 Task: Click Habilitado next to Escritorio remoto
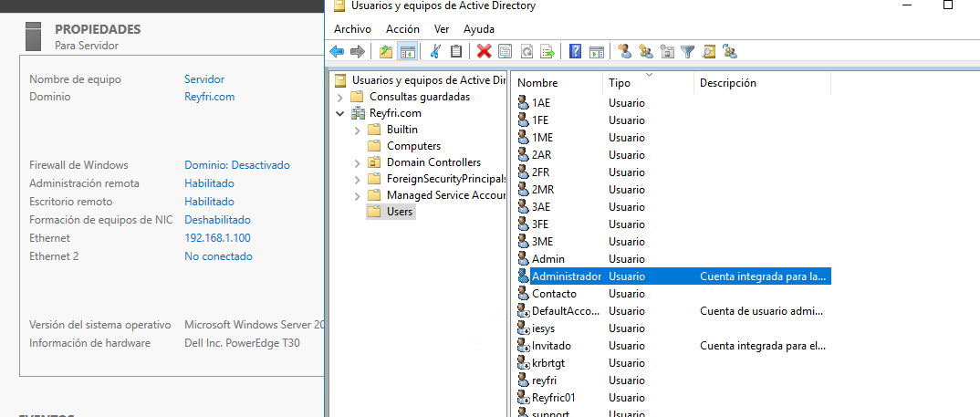click(x=209, y=202)
